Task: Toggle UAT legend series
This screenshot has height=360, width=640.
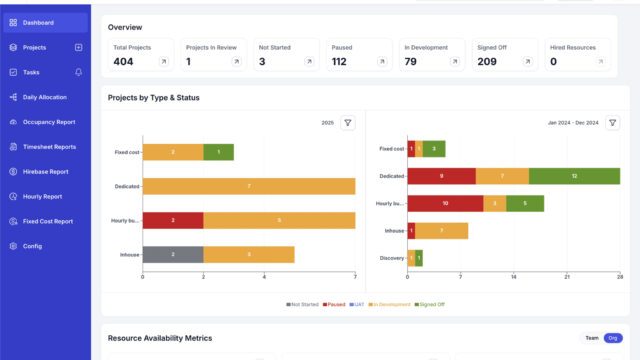Action: 357,304
